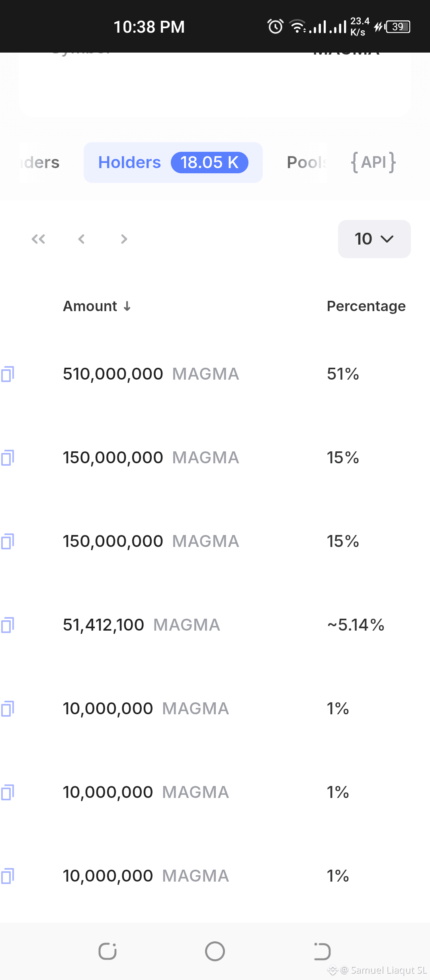Open the {API} tab
430x980 pixels.
tap(373, 163)
